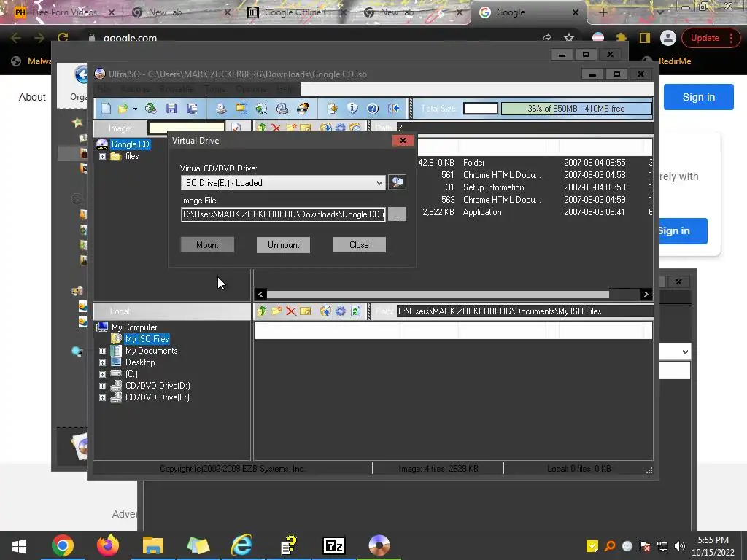The image size is (747, 560).
Task: Click the Convert image disc icon
Action: (262, 109)
